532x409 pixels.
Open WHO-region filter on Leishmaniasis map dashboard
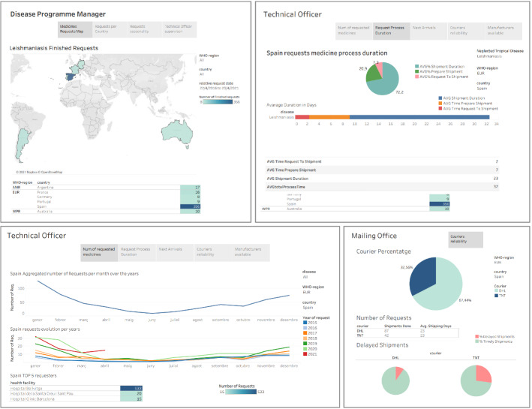coord(209,58)
